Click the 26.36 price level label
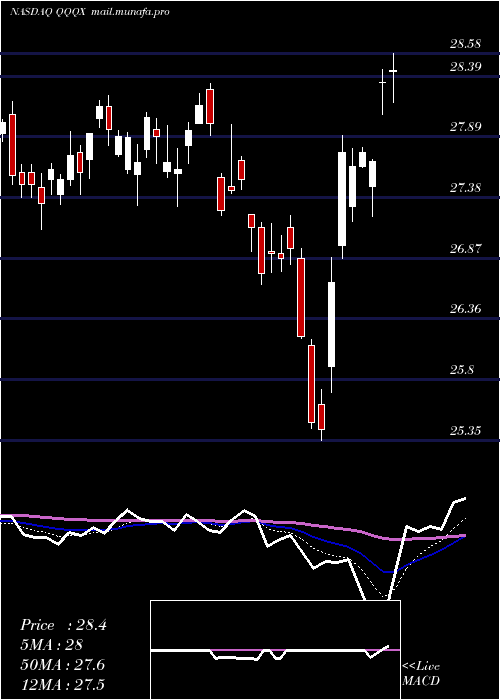This screenshot has width=500, height=700. 466,308
